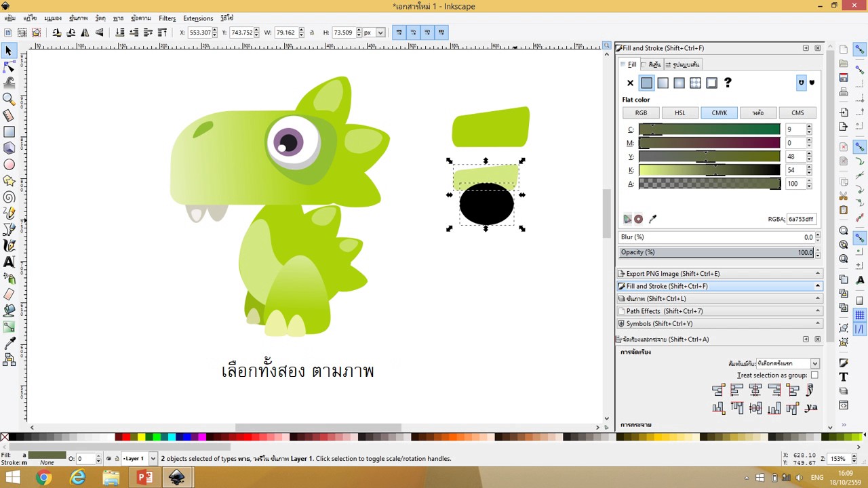Screen dimensions: 868x488
Task: Set fill to unset paint question mark
Action: click(728, 83)
